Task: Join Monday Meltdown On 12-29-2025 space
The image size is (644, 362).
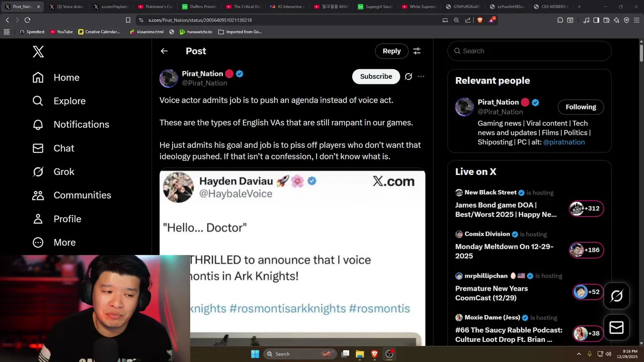Action: coord(504,251)
